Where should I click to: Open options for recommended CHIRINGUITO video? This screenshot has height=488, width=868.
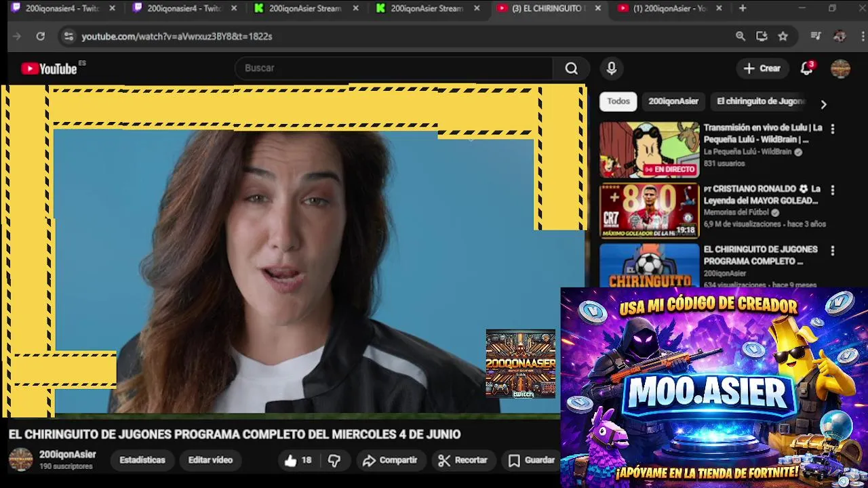833,251
